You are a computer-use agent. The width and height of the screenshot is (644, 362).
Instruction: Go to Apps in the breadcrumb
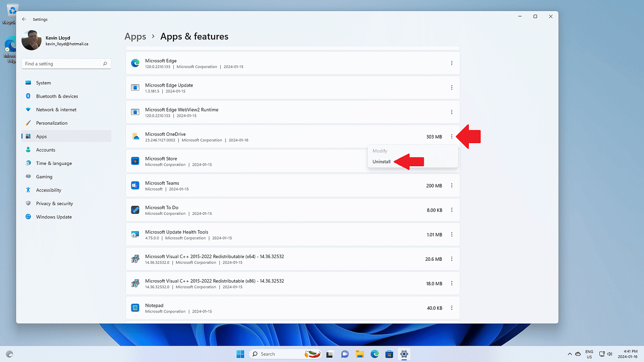tap(135, 36)
